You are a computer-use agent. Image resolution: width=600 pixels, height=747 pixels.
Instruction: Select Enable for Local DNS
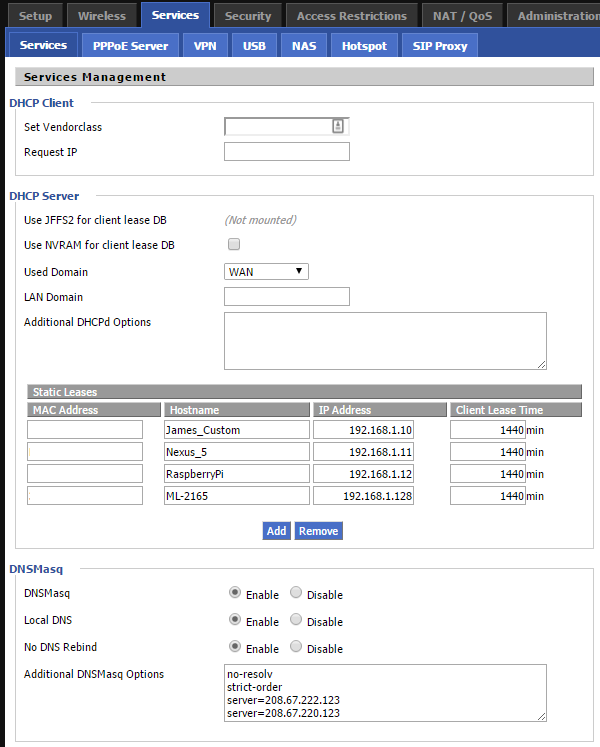click(x=235, y=619)
